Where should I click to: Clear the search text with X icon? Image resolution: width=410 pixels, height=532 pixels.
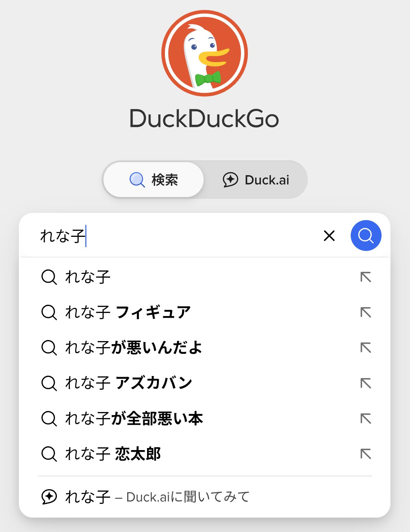[329, 236]
